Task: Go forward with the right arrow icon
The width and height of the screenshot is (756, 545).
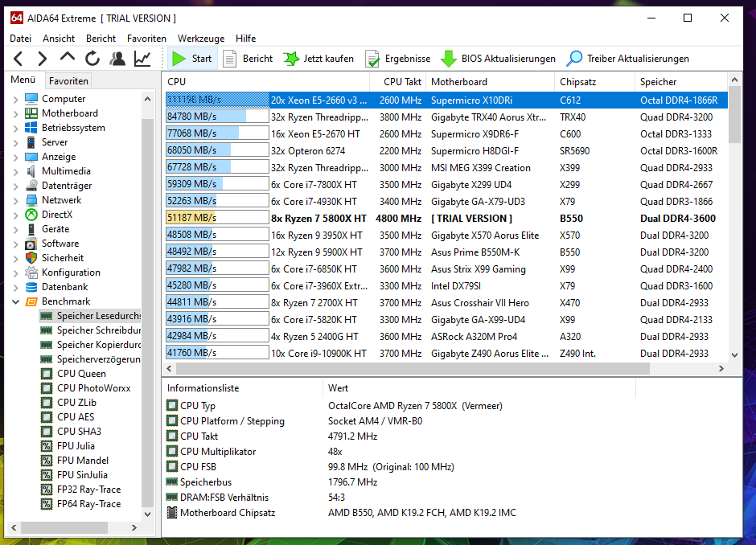Action: pyautogui.click(x=43, y=59)
